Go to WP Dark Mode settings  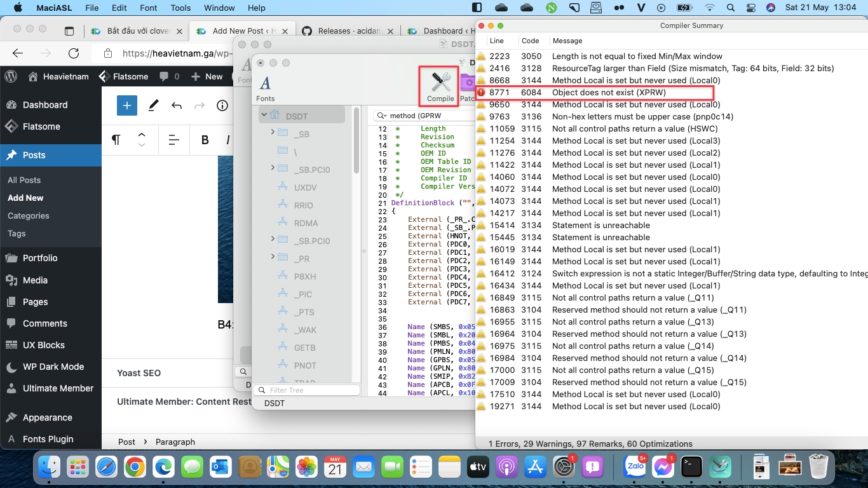(53, 367)
